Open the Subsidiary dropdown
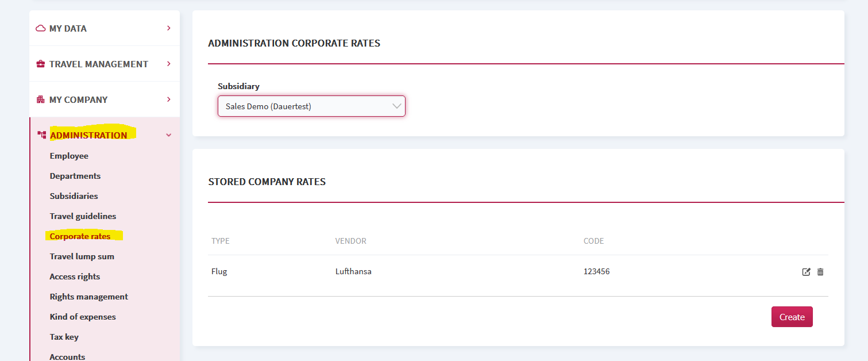Image resolution: width=868 pixels, height=361 pixels. point(311,106)
